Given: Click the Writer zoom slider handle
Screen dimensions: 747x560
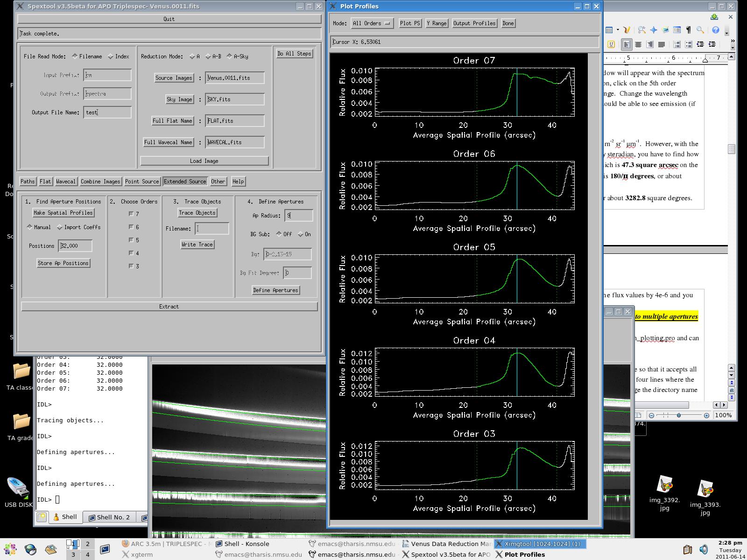Looking at the screenshot, I should click(679, 415).
